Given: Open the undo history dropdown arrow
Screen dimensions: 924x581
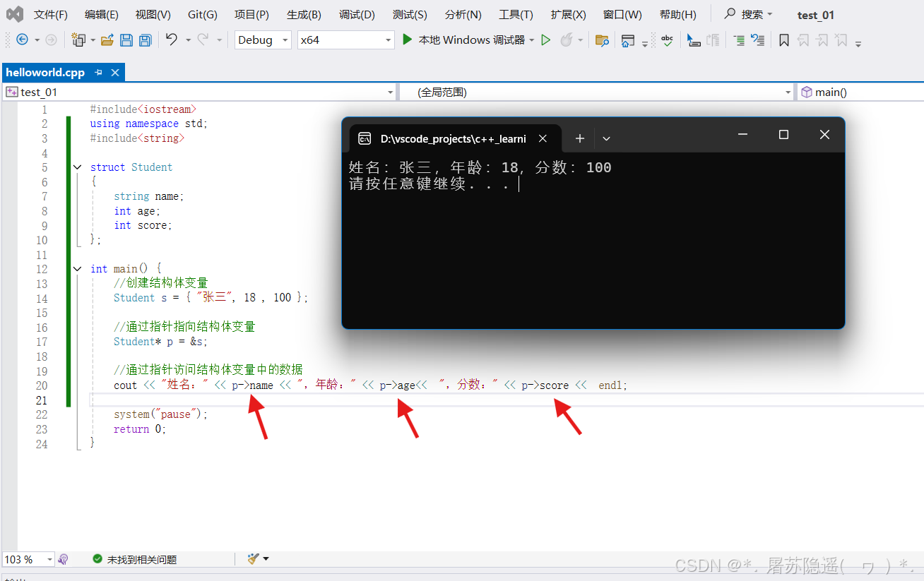Looking at the screenshot, I should (188, 40).
